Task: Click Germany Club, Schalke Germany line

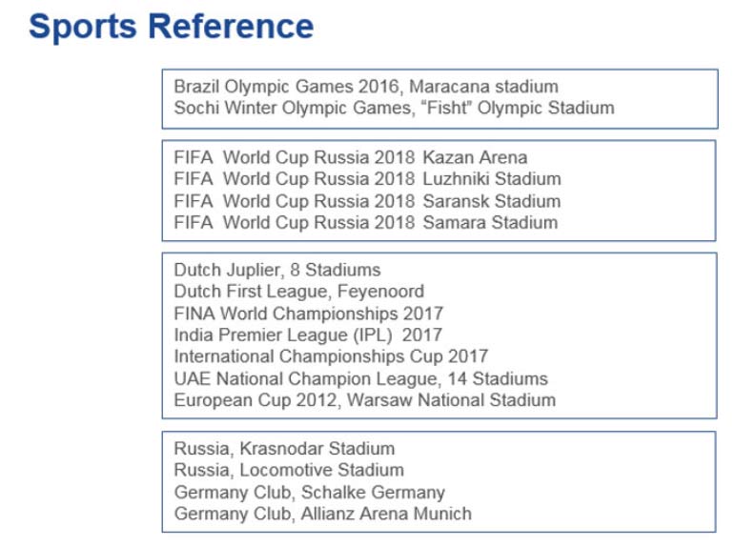Action: coord(309,492)
